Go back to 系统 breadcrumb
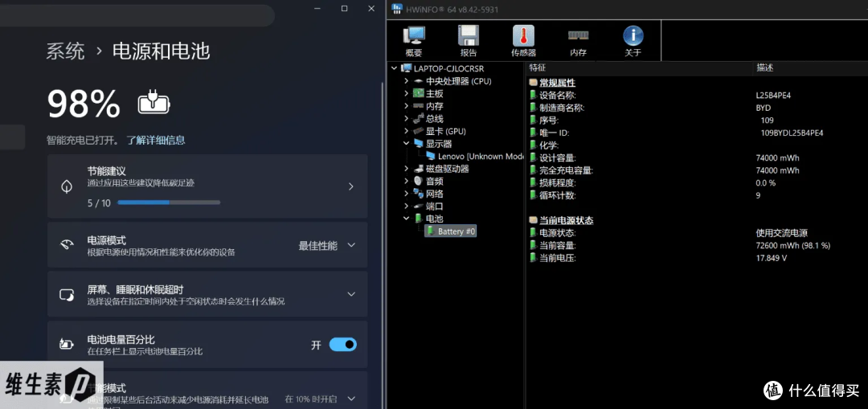Viewport: 868px width, 409px height. (x=65, y=51)
